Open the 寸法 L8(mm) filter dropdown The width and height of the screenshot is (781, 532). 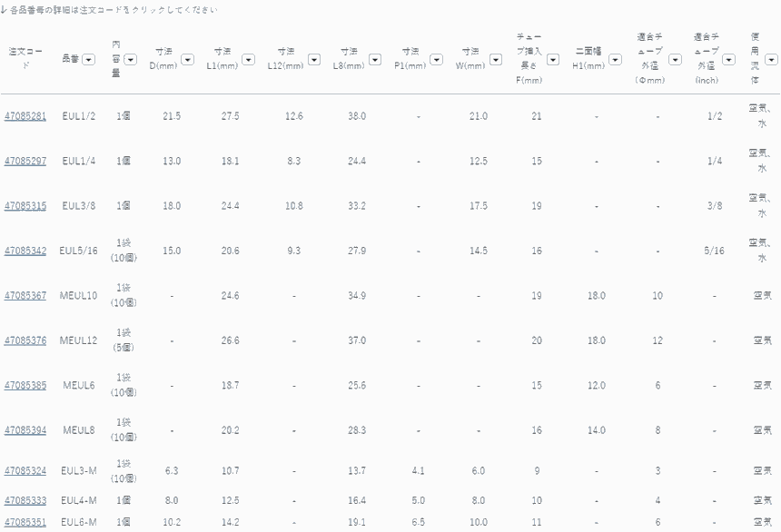coord(377,59)
